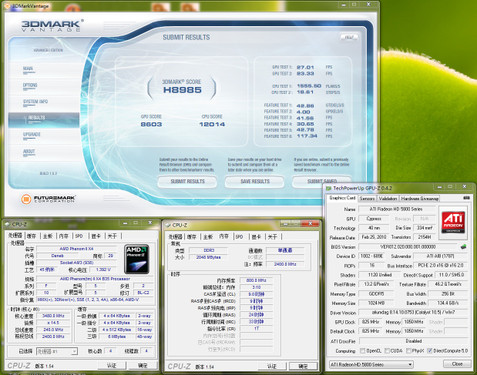Switch to the Validation tab in GPU-Z

point(388,199)
